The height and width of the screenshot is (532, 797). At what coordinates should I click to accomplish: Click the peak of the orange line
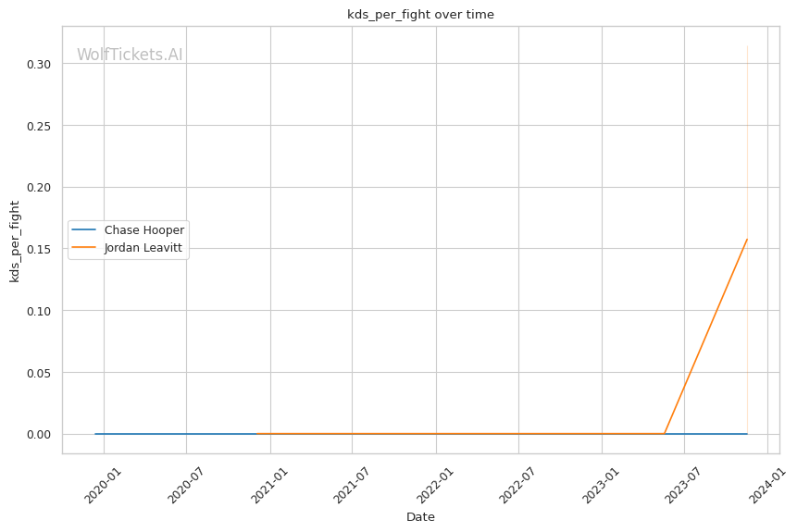(747, 240)
